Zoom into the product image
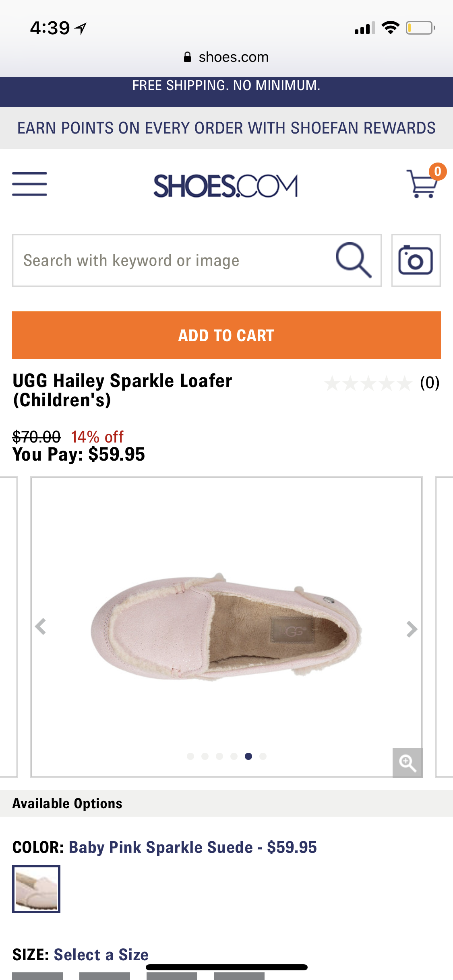Image resolution: width=453 pixels, height=980 pixels. coord(407,763)
